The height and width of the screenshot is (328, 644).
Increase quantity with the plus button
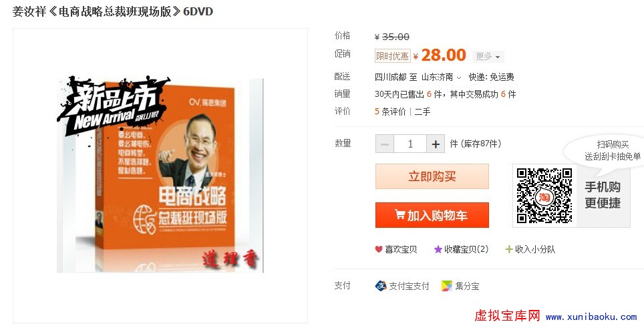436,144
